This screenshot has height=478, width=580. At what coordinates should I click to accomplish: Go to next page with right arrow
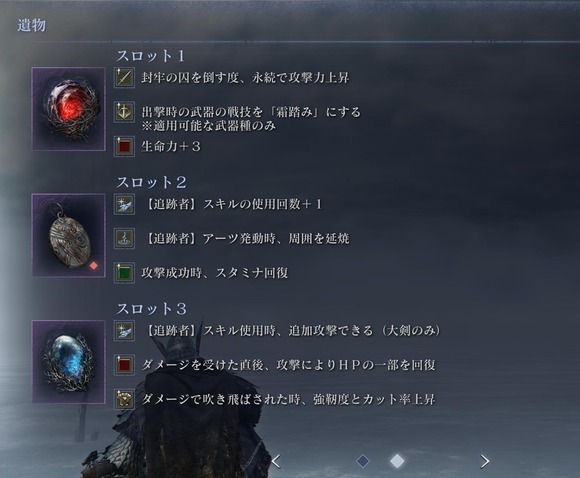[x=485, y=461]
